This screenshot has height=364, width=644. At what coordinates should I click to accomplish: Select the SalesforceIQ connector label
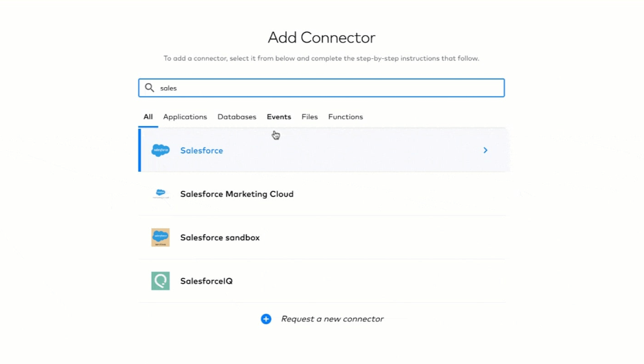(206, 281)
